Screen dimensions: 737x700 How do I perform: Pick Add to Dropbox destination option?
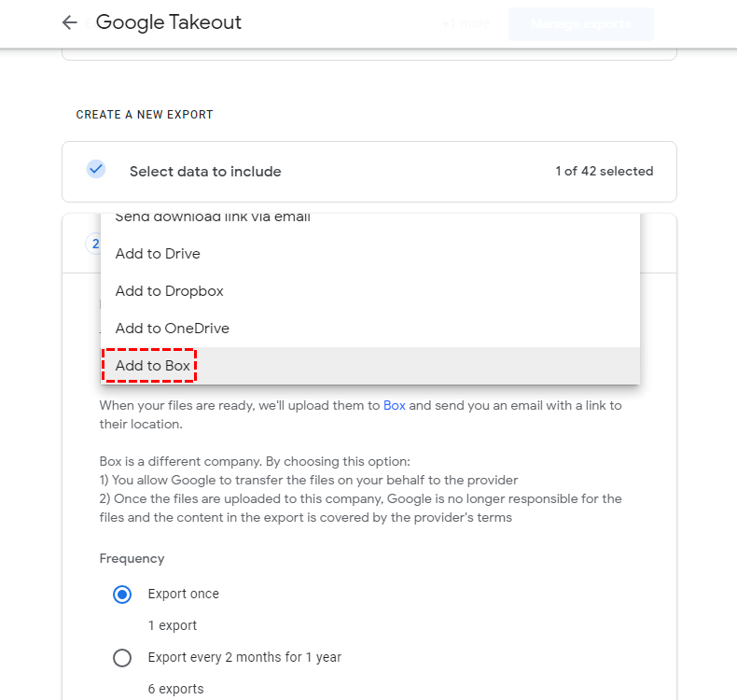pyautogui.click(x=169, y=291)
